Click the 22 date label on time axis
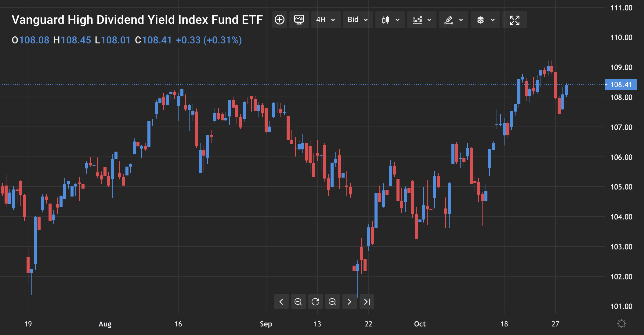The height and width of the screenshot is (335, 644). [x=369, y=324]
